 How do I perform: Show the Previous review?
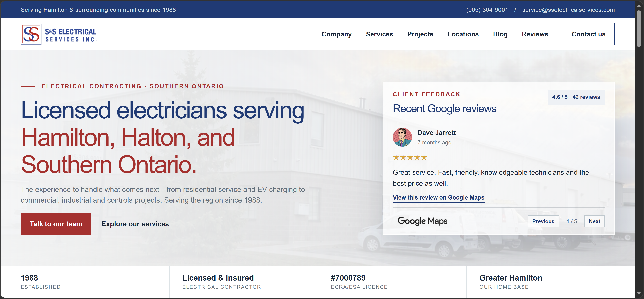pos(543,221)
